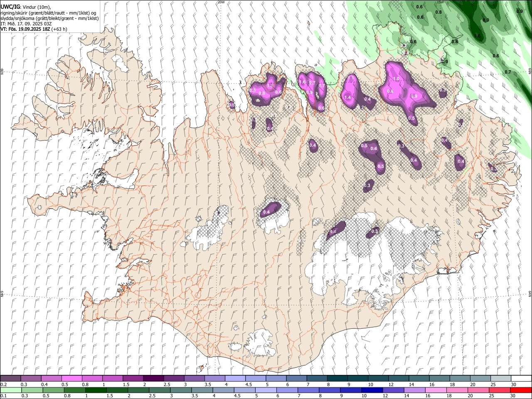Select bottom-row legend swatch starting at 20
This screenshot has width=532, height=399.
click(x=478, y=390)
